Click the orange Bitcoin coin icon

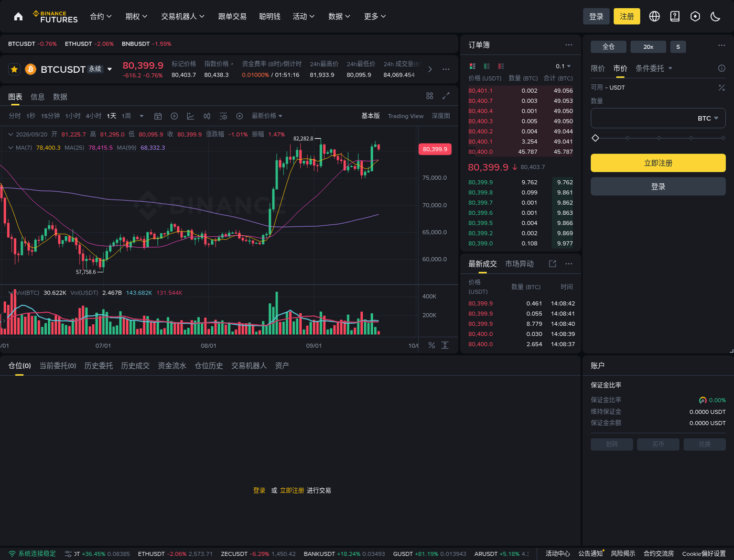pyautogui.click(x=30, y=69)
